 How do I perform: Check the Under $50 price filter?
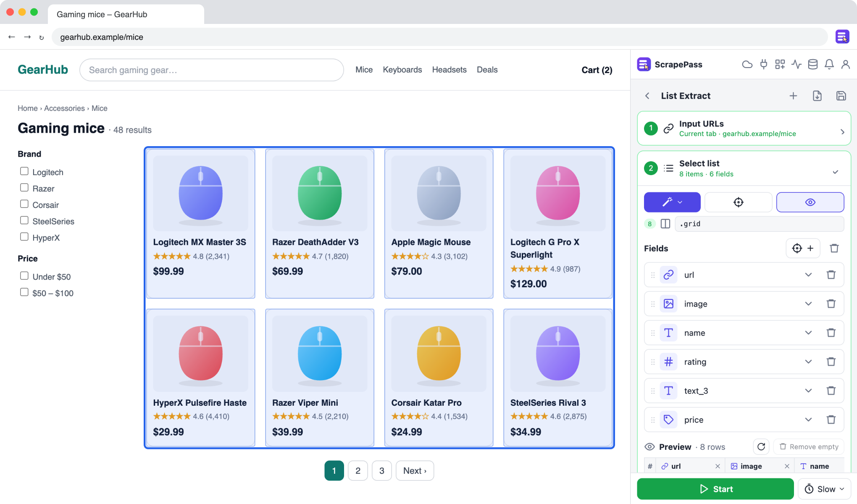[x=24, y=276]
